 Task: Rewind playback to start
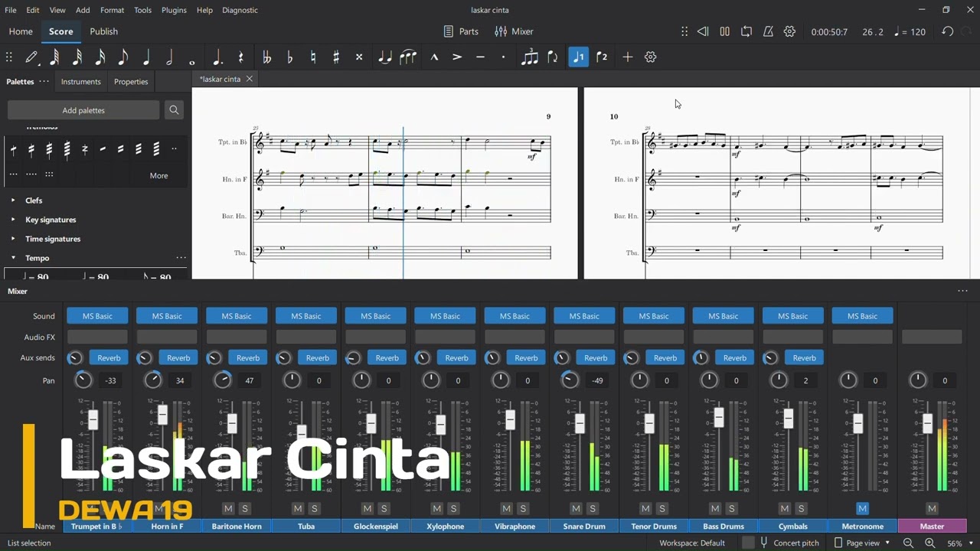pos(702,31)
